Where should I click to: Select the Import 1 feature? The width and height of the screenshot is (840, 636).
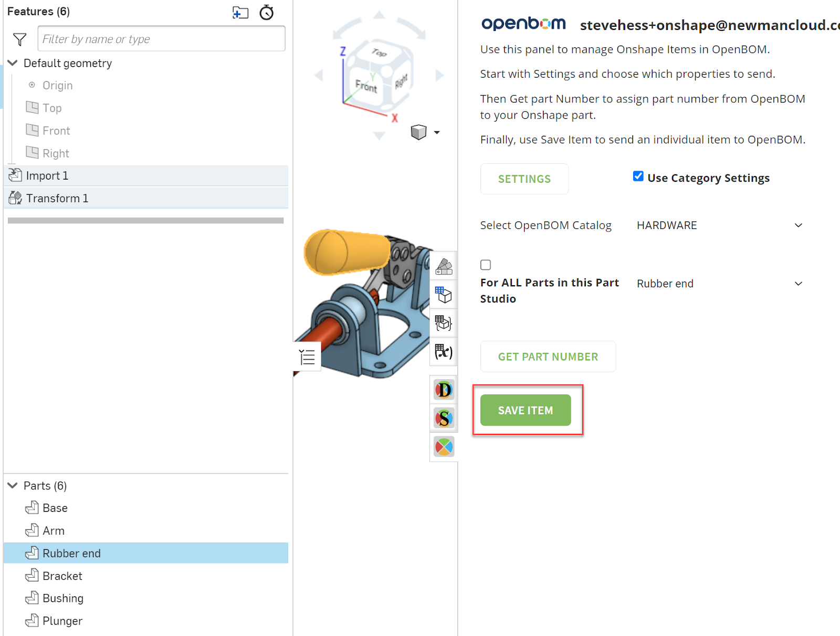click(146, 175)
